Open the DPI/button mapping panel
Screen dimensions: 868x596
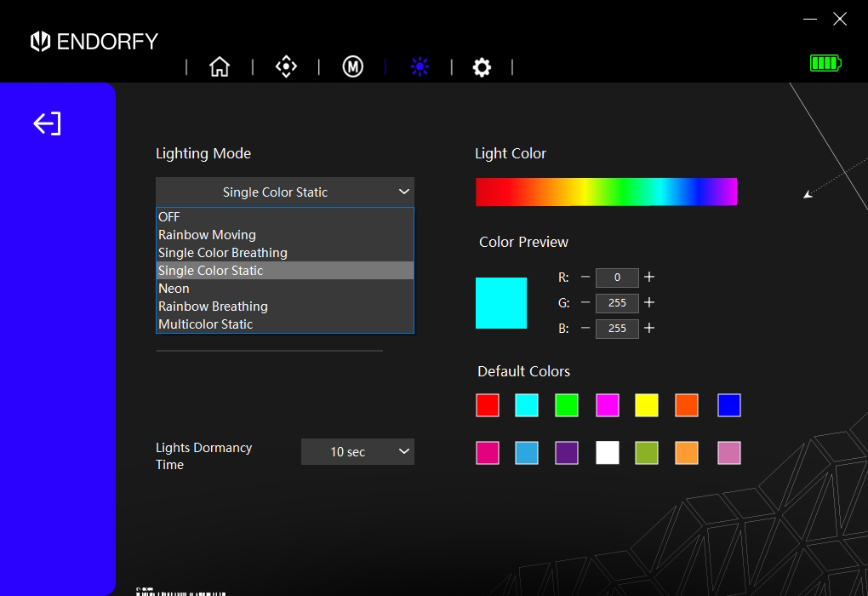coord(286,66)
